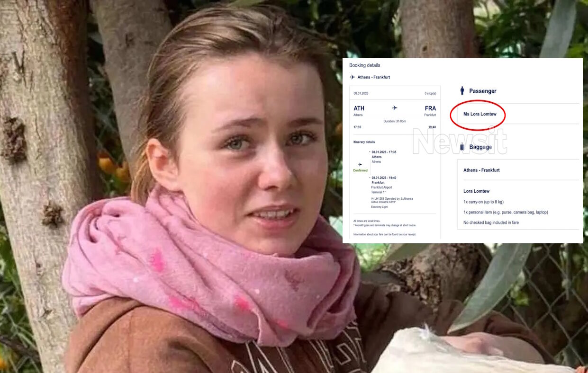The image size is (588, 373).
Task: Click the Newsit watermark logo
Action: coord(459,141)
